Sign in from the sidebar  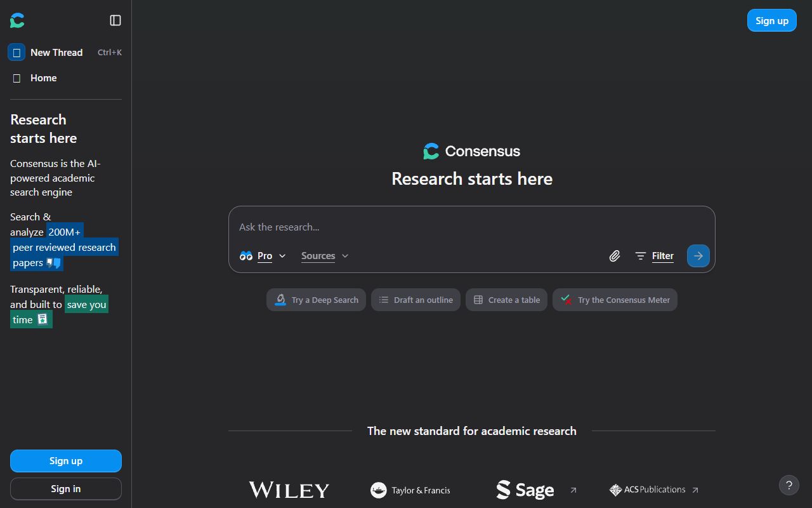(x=65, y=488)
